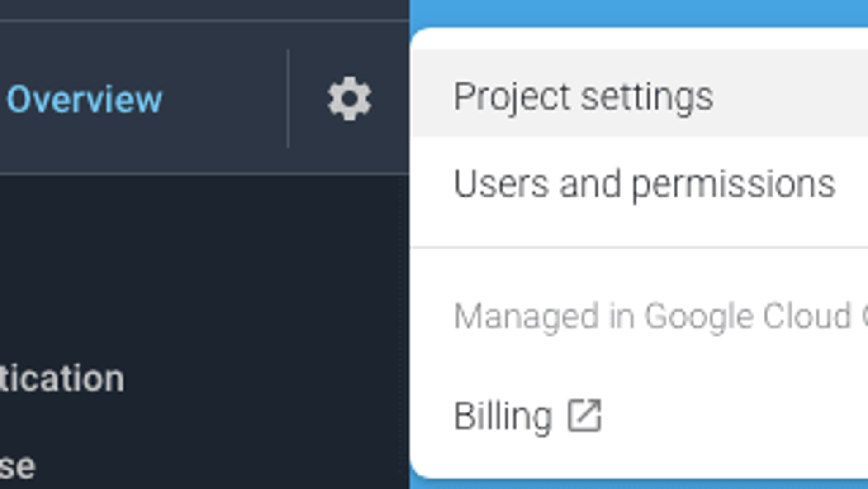Select Users and permissions menu entry

pos(644,184)
